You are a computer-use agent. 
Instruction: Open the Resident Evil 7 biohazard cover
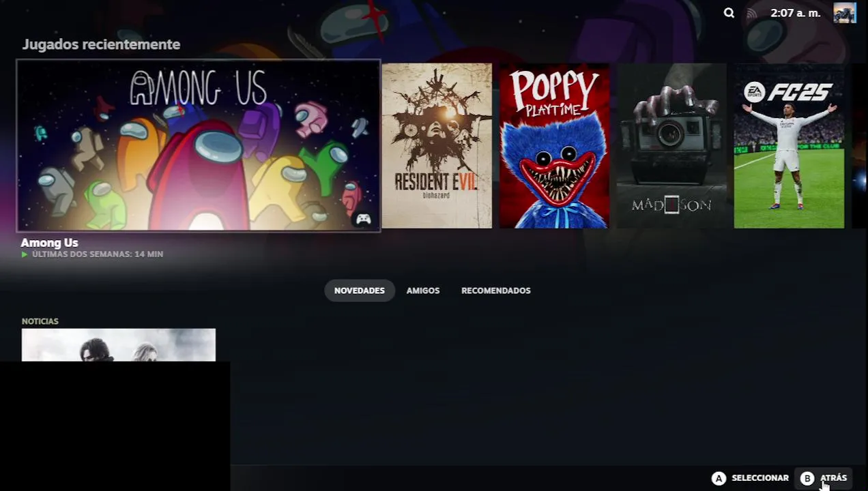(437, 146)
